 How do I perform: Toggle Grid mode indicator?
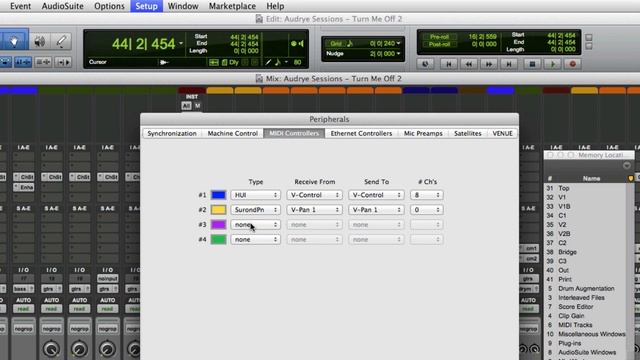click(x=336, y=44)
